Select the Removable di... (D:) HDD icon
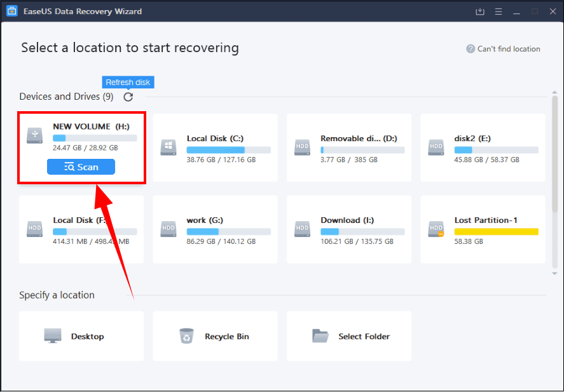The width and height of the screenshot is (564, 392). (302, 147)
